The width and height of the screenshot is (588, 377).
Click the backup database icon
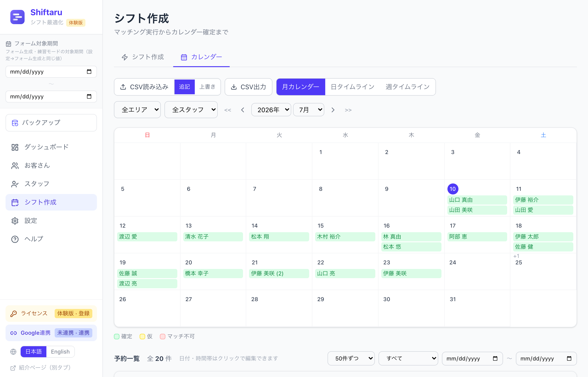pos(15,123)
